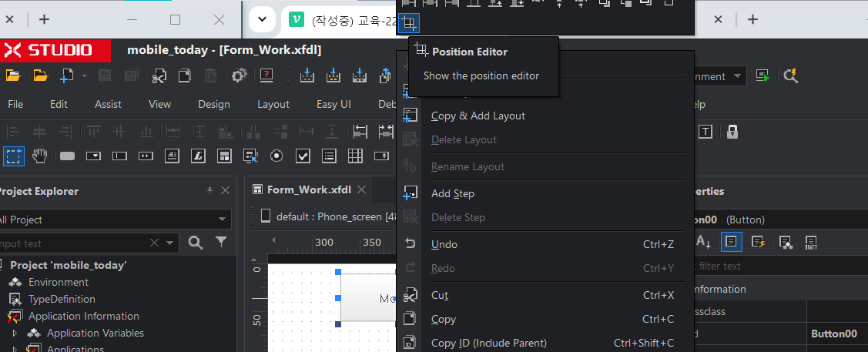The height and width of the screenshot is (352, 868).
Task: Show the property list view in Properties
Action: pyautogui.click(x=731, y=242)
